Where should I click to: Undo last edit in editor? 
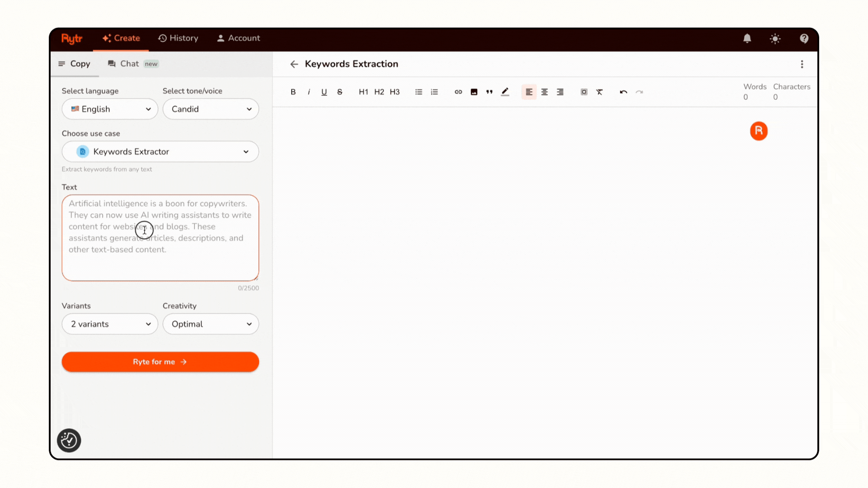pyautogui.click(x=623, y=92)
